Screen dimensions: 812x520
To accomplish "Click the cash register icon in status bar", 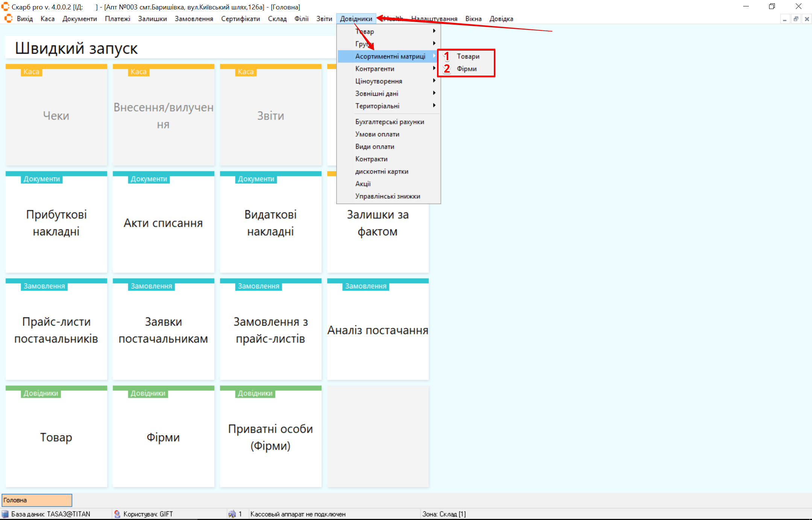I will 232,514.
